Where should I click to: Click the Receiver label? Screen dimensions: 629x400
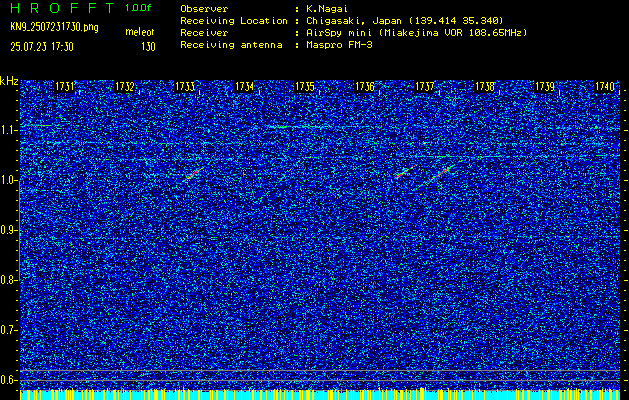click(204, 33)
